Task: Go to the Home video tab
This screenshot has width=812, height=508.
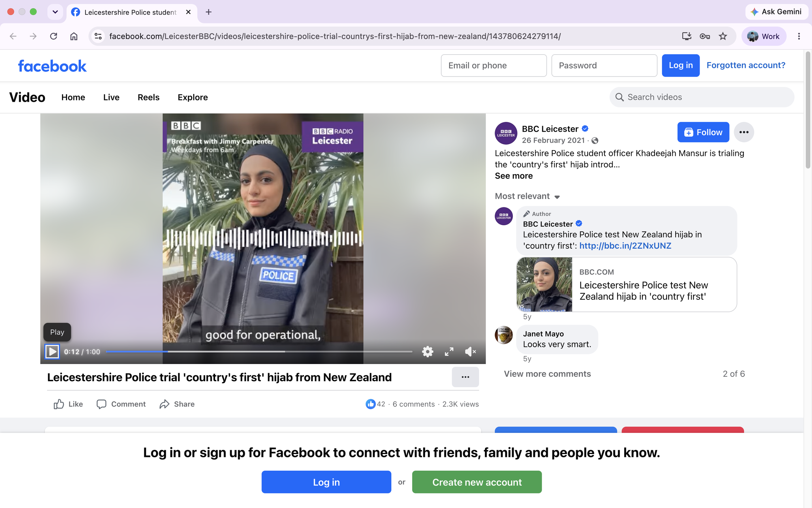Action: point(73,97)
